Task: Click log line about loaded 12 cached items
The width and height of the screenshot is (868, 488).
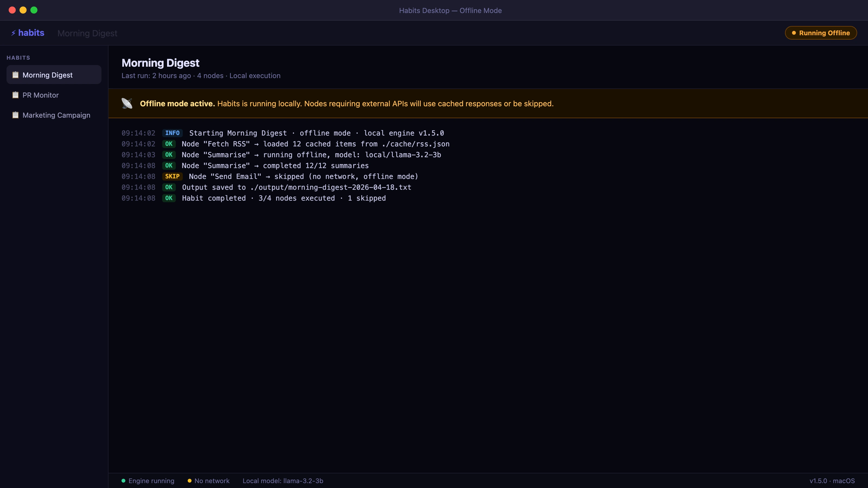Action: click(x=316, y=144)
